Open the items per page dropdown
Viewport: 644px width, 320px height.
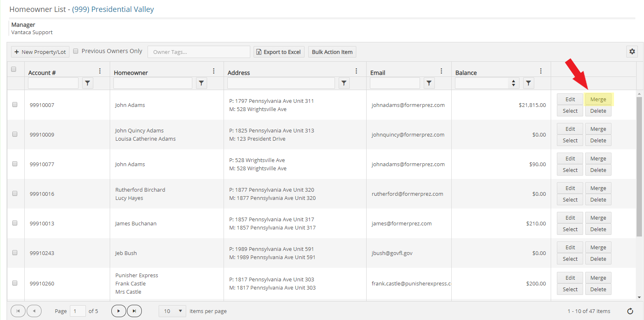point(172,311)
